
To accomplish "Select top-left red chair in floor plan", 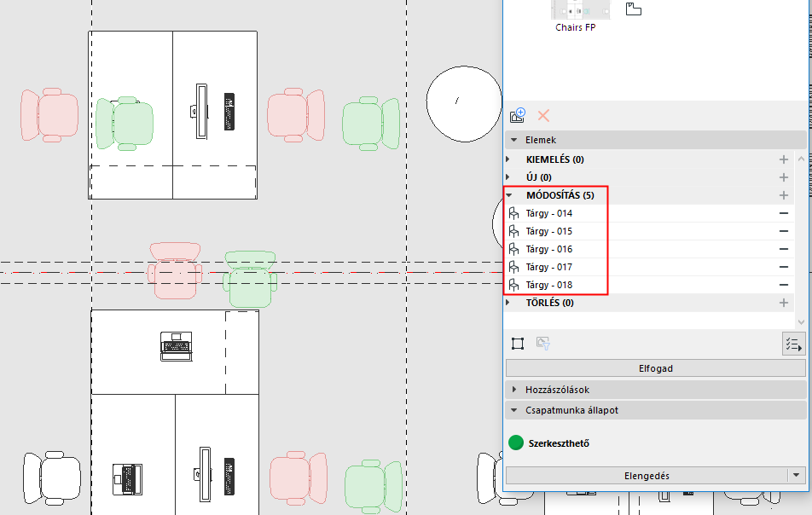I will 49,115.
